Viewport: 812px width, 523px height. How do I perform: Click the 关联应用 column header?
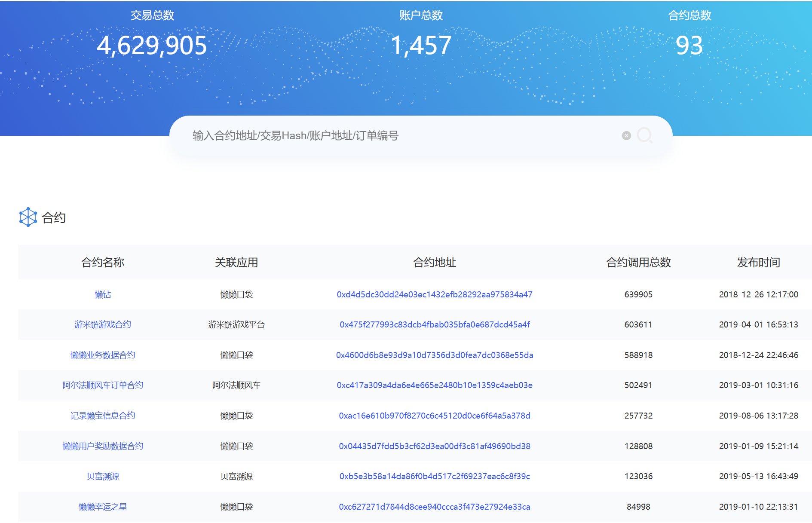tap(236, 262)
